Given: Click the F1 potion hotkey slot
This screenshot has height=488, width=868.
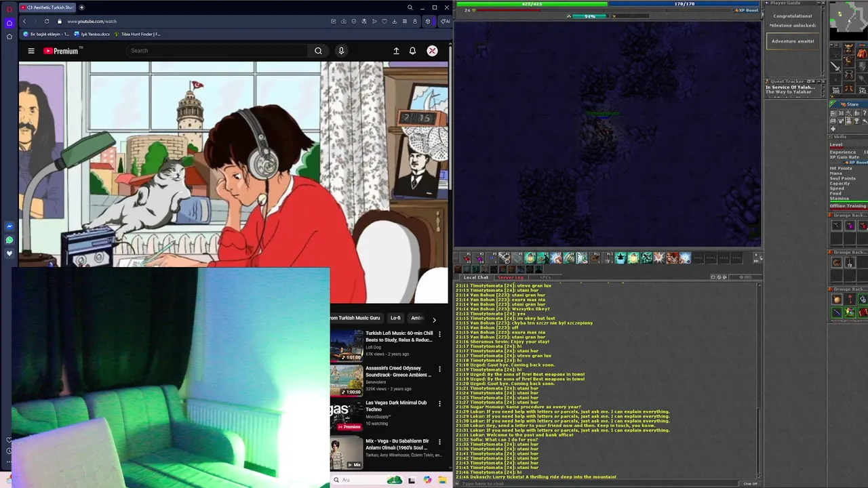Looking at the screenshot, I should coord(467,258).
